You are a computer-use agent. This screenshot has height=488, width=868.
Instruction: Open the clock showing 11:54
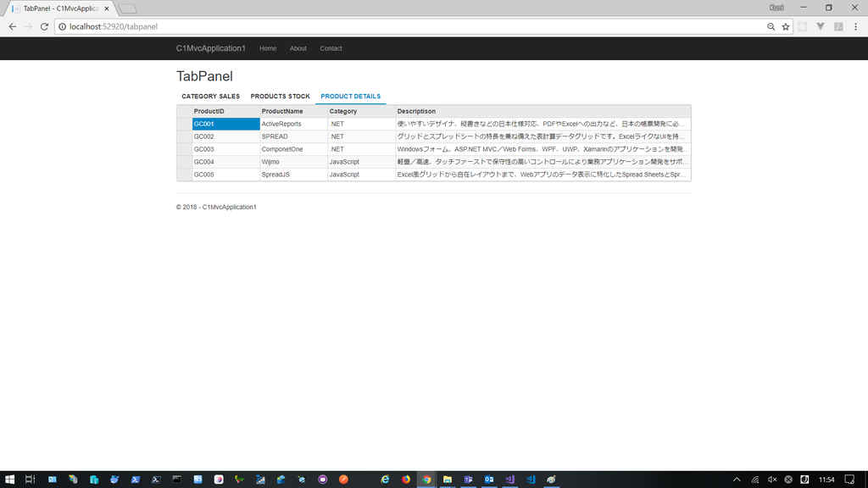tap(826, 480)
